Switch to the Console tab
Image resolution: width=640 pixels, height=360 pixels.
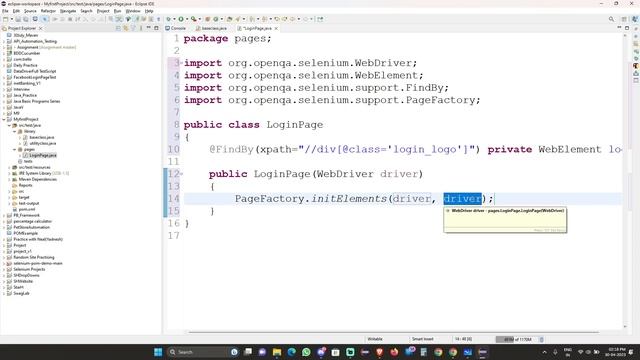point(176,28)
